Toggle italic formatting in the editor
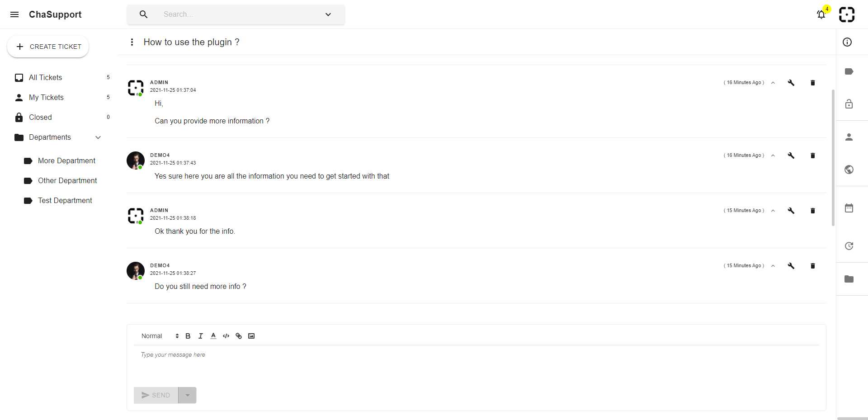868x420 pixels. [200, 336]
